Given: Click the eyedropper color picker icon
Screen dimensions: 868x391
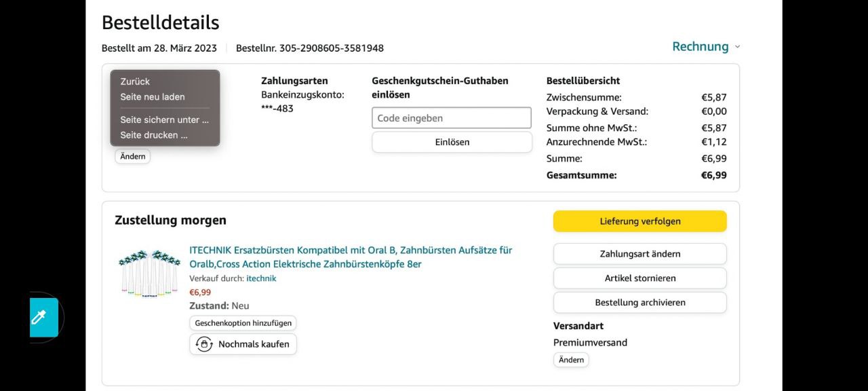Looking at the screenshot, I should 40,317.
